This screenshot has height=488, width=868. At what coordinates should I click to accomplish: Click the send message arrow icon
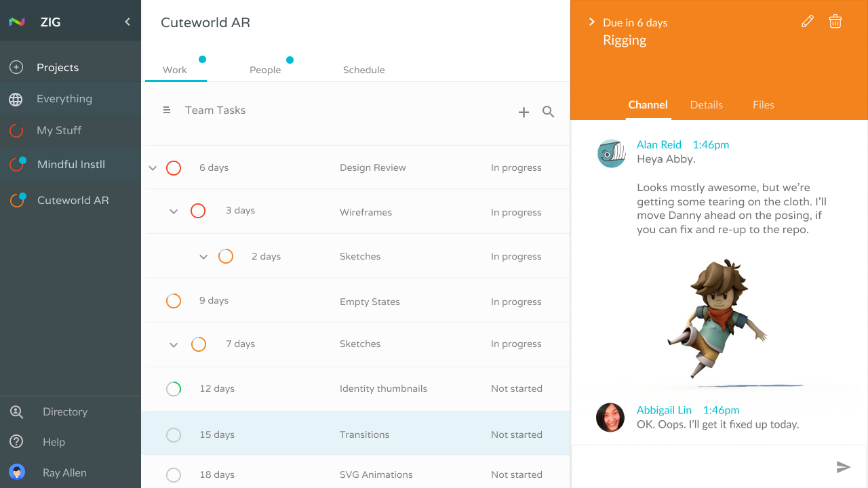coord(843,466)
